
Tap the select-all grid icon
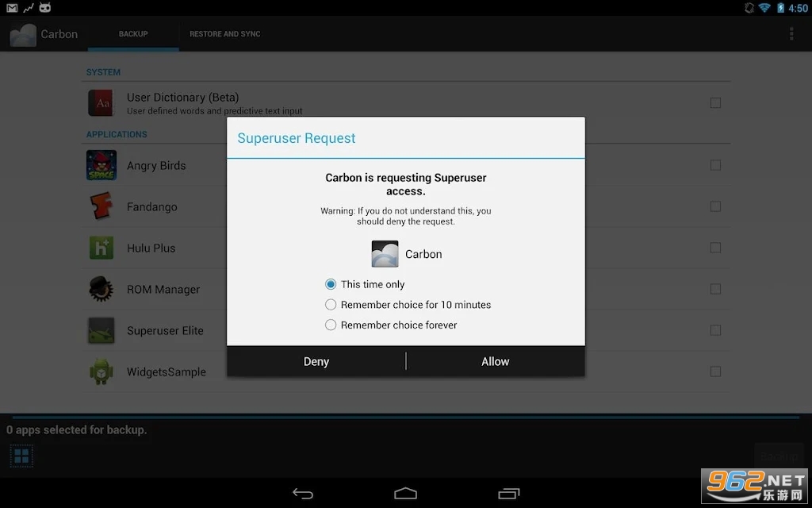click(x=21, y=456)
